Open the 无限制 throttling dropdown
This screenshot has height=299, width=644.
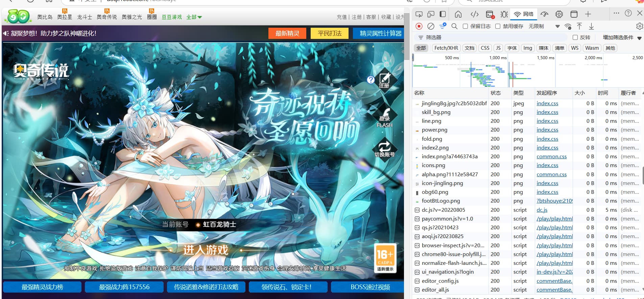pos(544,26)
